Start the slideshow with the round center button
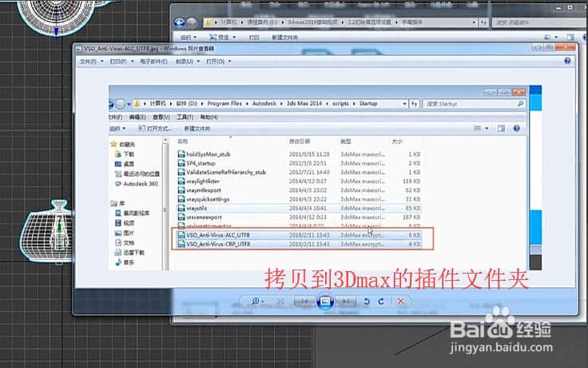 325,301
